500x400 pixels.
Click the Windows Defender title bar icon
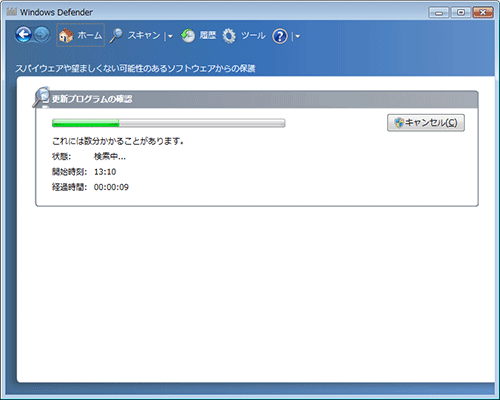coord(12,12)
